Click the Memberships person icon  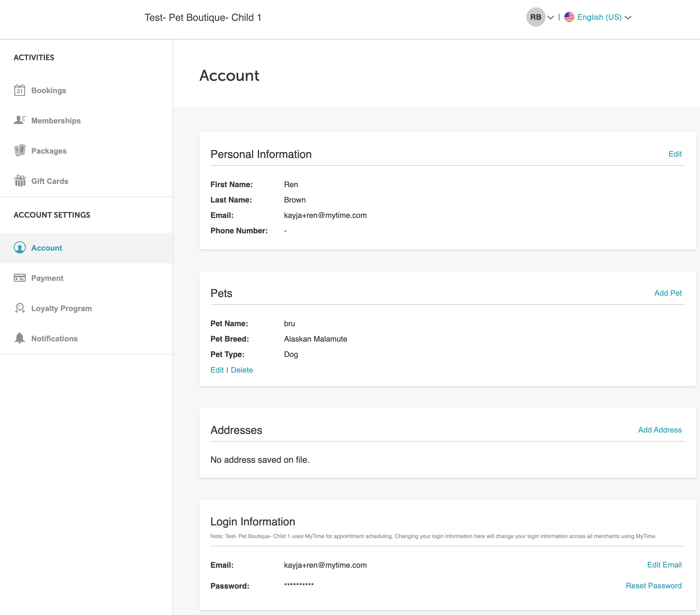[x=20, y=120]
